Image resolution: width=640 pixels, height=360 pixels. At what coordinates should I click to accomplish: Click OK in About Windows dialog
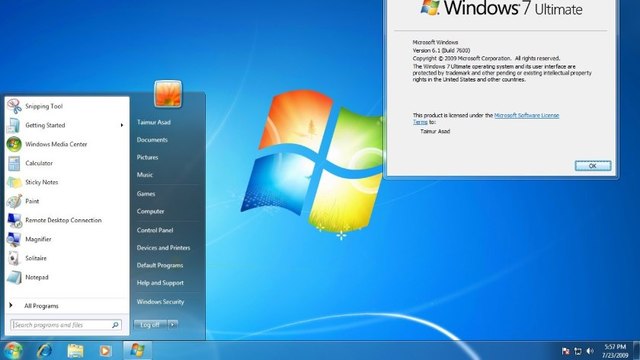[x=593, y=166]
